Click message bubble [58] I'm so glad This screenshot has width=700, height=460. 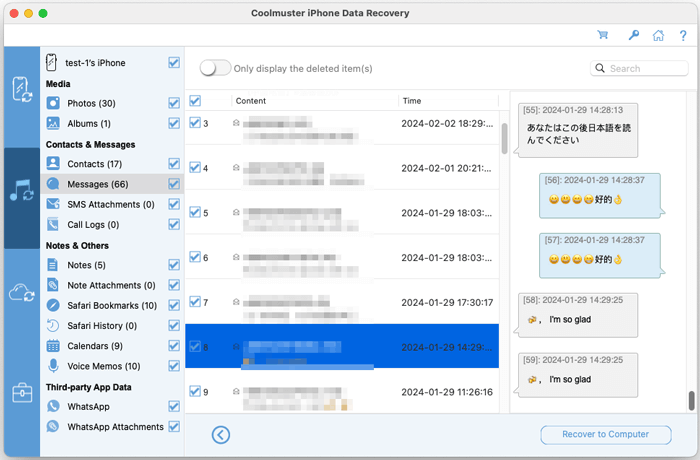578,315
